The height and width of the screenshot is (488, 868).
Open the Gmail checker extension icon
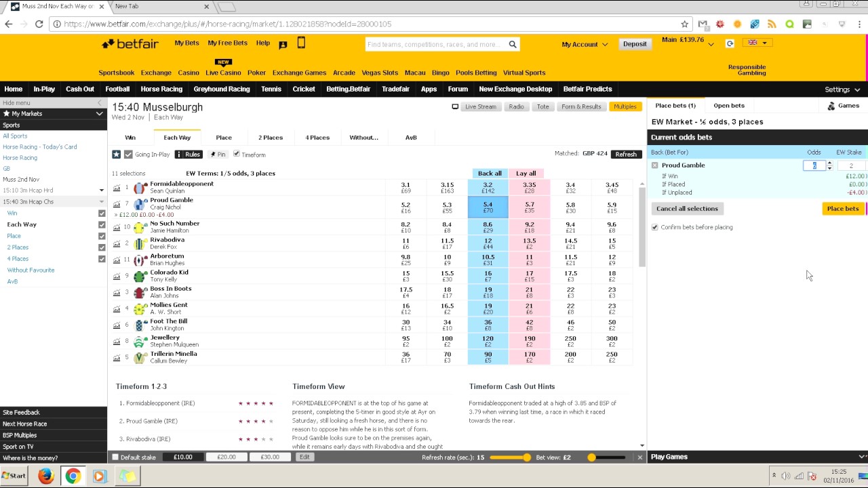tap(703, 24)
